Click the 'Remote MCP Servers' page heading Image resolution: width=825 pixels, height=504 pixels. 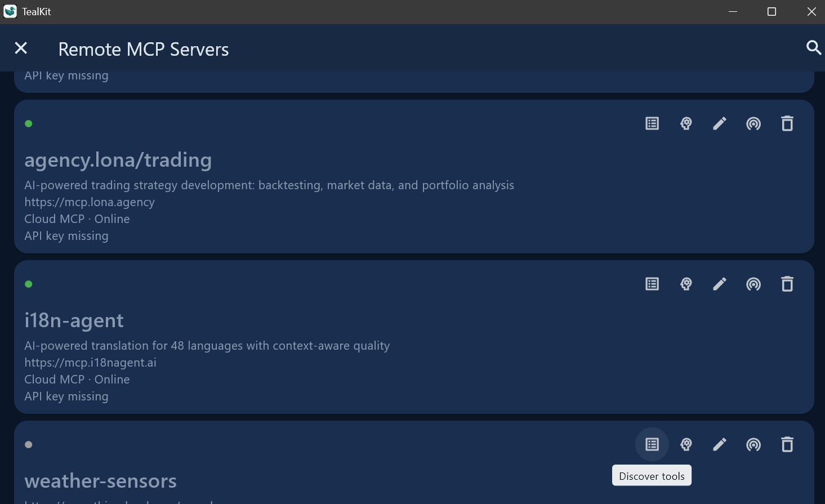pyautogui.click(x=144, y=50)
